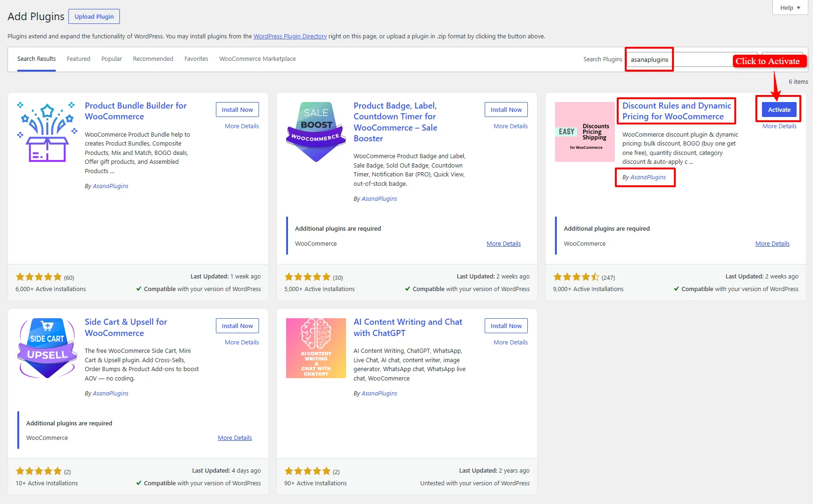Click the Easy Discounts Pricing Shipping thumbnail
Screen dimensions: 813x504
585,132
